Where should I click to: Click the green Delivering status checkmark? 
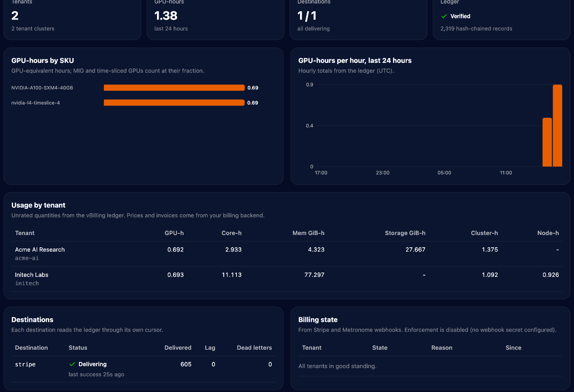[72, 364]
